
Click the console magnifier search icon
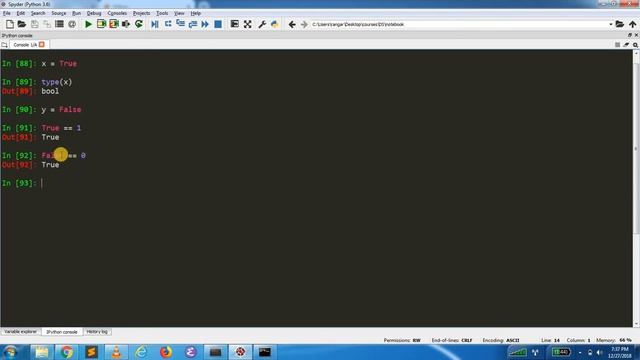pyautogui.click(x=635, y=44)
